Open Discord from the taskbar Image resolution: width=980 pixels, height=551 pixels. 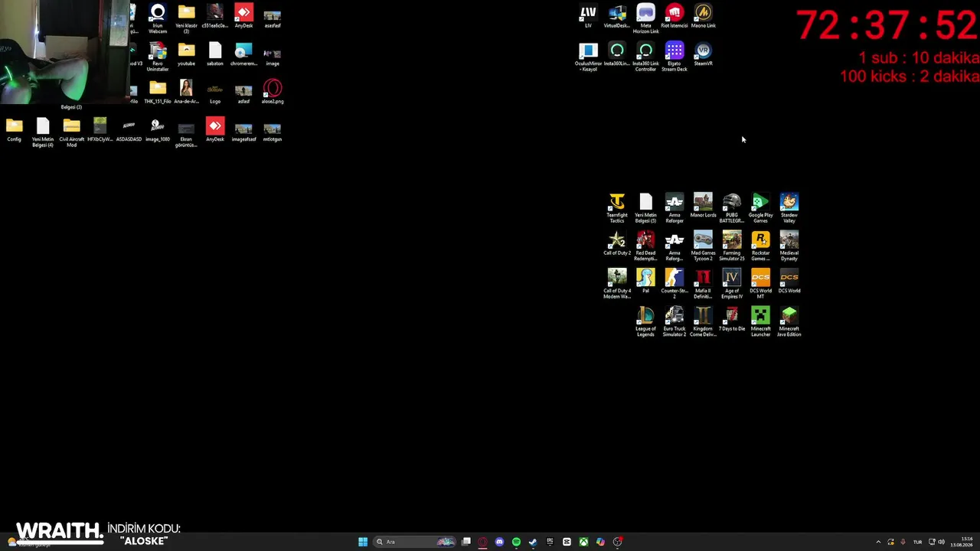499,542
